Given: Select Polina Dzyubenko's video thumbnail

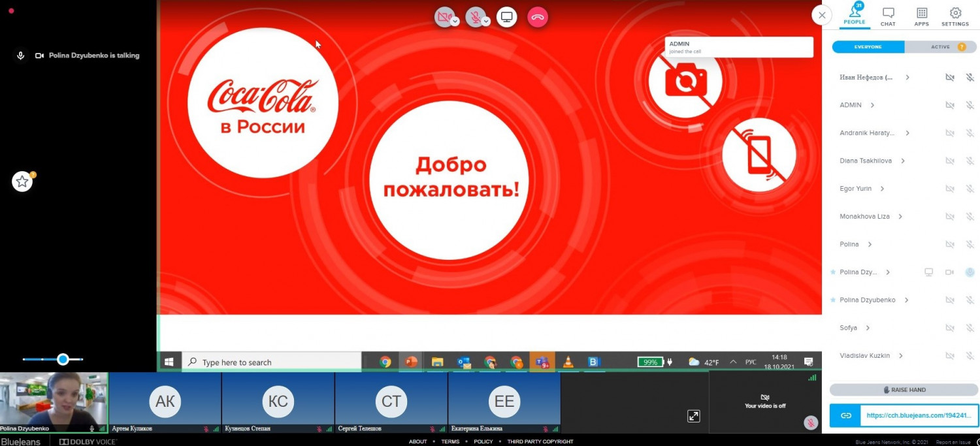Looking at the screenshot, I should pos(54,402).
